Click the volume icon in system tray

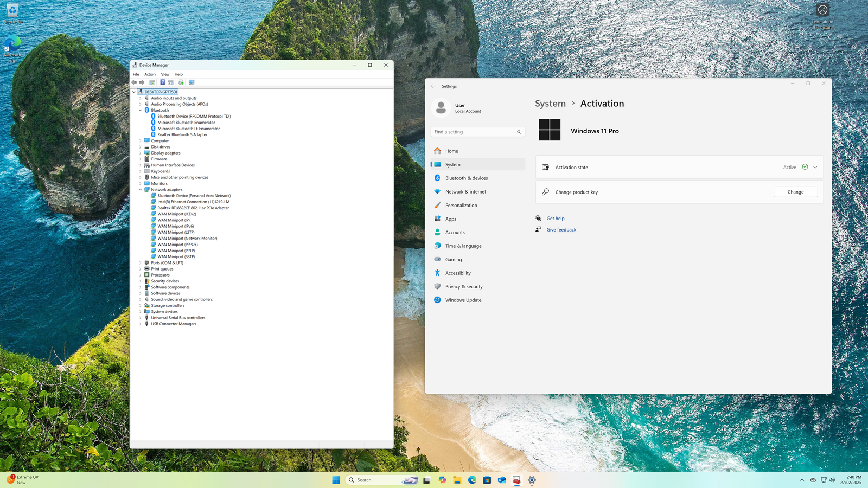pos(832,480)
